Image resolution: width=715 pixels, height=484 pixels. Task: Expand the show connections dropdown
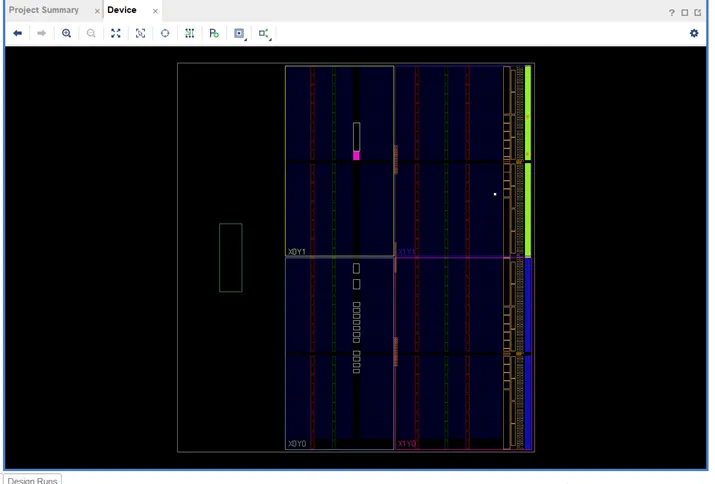[x=264, y=33]
